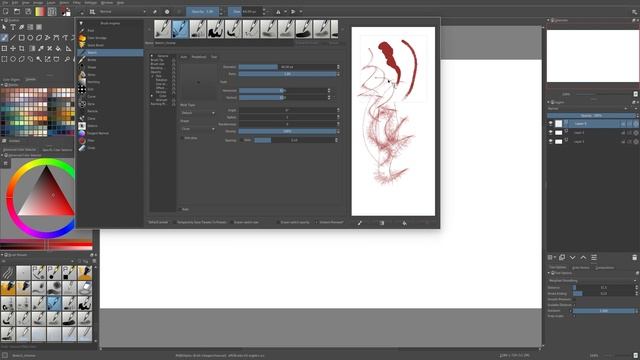
Task: Select the Move tool cross icon
Action: [x=13, y=49]
